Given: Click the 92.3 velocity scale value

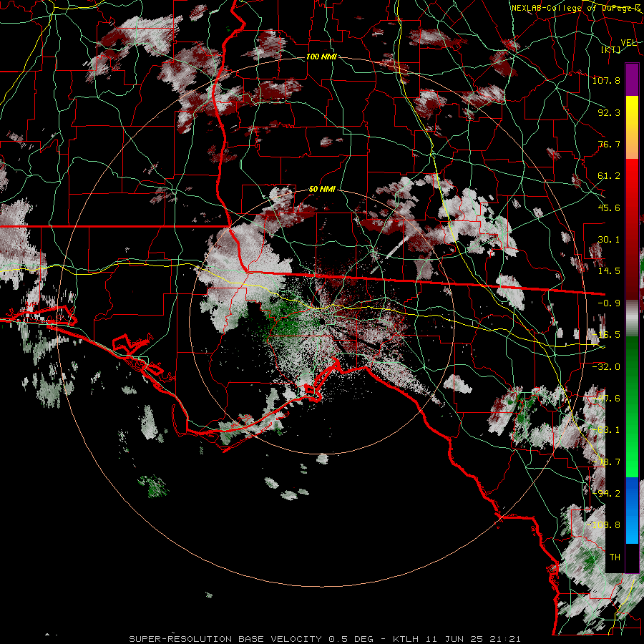Looking at the screenshot, I should [609, 112].
